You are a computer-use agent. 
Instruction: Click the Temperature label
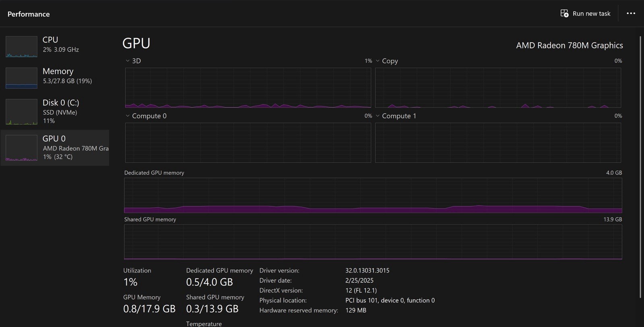[x=204, y=324]
